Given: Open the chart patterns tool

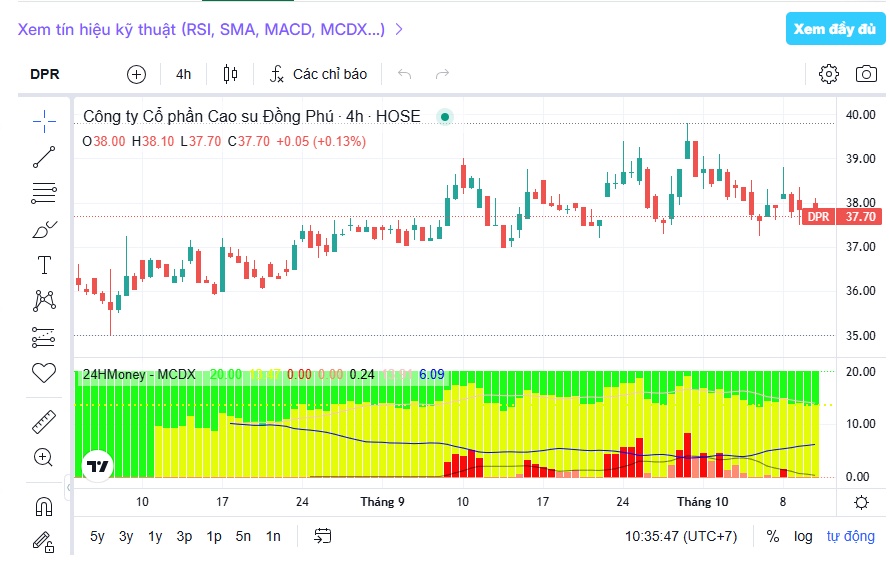Looking at the screenshot, I should click(44, 301).
